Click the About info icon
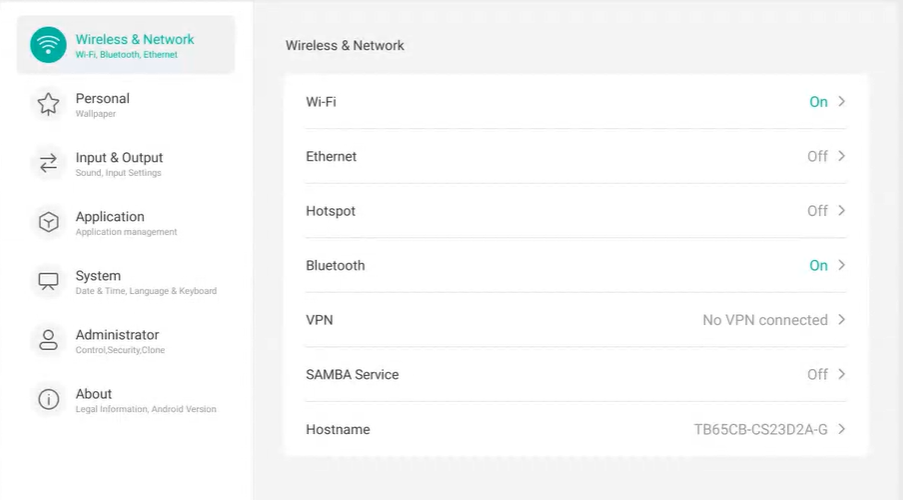903x500 pixels. point(48,399)
